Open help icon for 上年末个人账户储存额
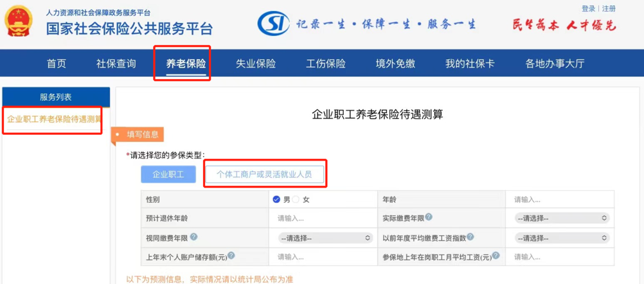Image resolution: width=644 pixels, height=284 pixels. 231,256
